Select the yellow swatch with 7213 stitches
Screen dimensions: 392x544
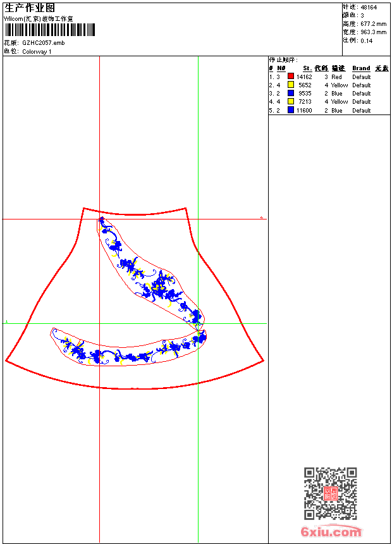click(291, 101)
